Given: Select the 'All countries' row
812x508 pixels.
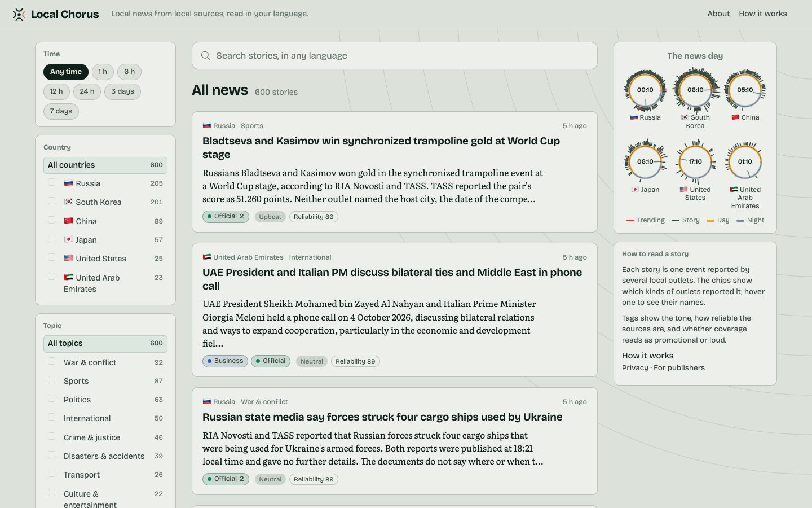Looking at the screenshot, I should pyautogui.click(x=105, y=165).
